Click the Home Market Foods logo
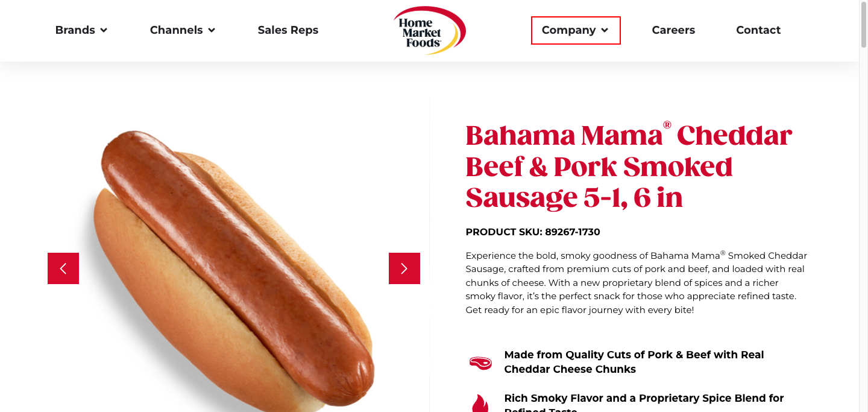 (429, 30)
